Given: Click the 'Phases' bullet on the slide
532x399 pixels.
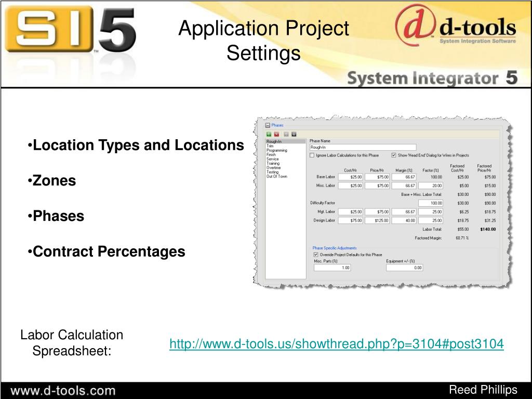Looking at the screenshot, I should pos(56,216).
